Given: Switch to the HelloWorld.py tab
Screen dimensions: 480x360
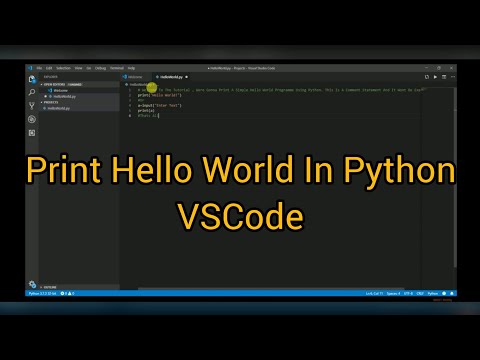Looking at the screenshot, I should 171,77.
